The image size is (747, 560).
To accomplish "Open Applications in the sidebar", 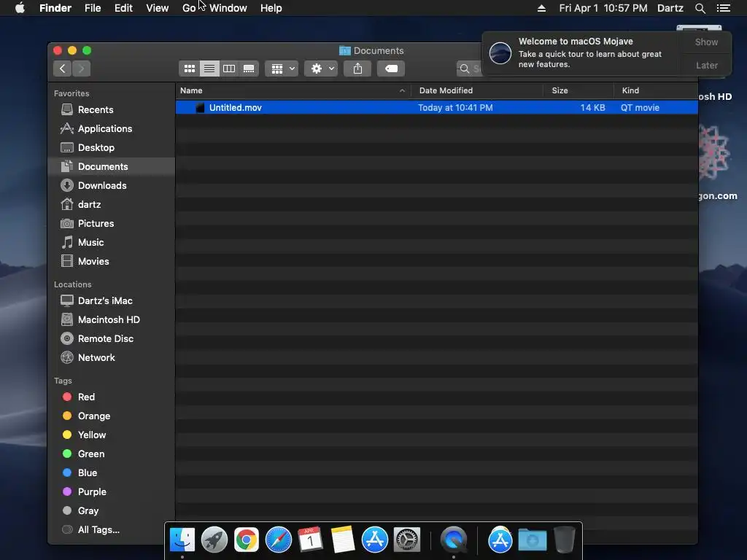I will coord(112,128).
